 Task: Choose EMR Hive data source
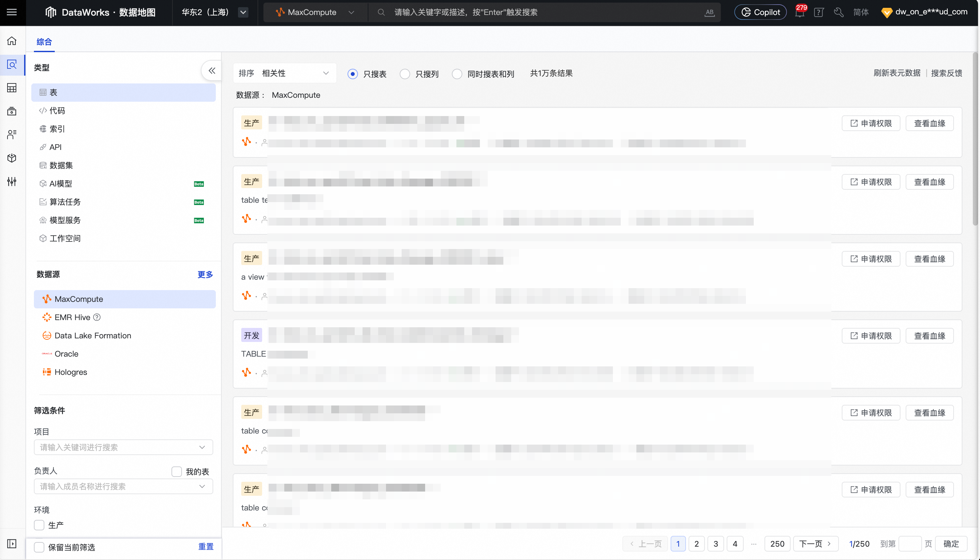(x=72, y=317)
